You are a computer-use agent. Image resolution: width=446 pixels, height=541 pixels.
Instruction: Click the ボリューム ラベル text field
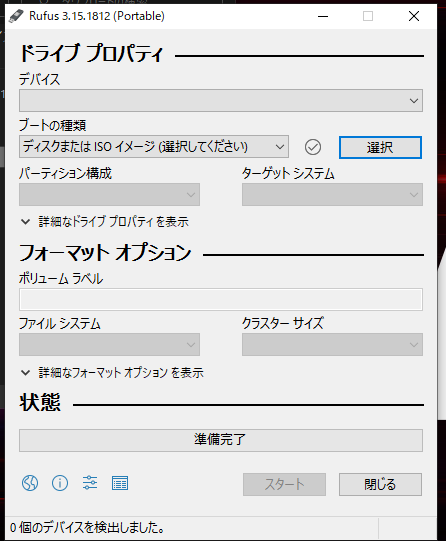221,299
